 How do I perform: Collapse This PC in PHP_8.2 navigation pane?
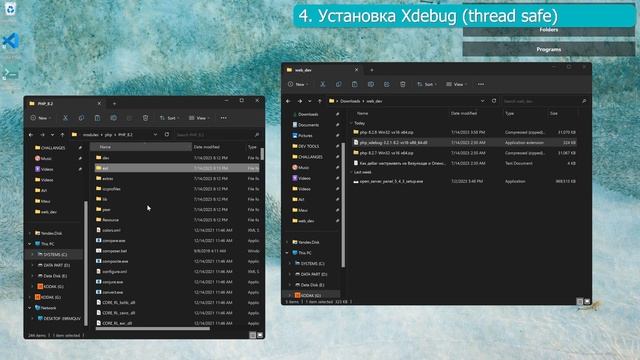click(x=30, y=244)
